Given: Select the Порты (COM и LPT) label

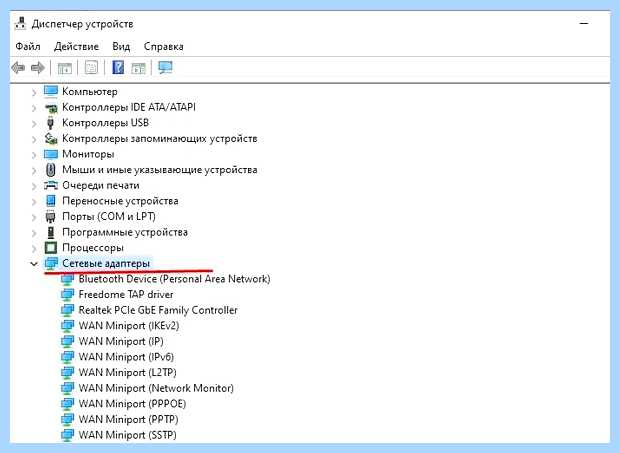Looking at the screenshot, I should coord(109,217).
